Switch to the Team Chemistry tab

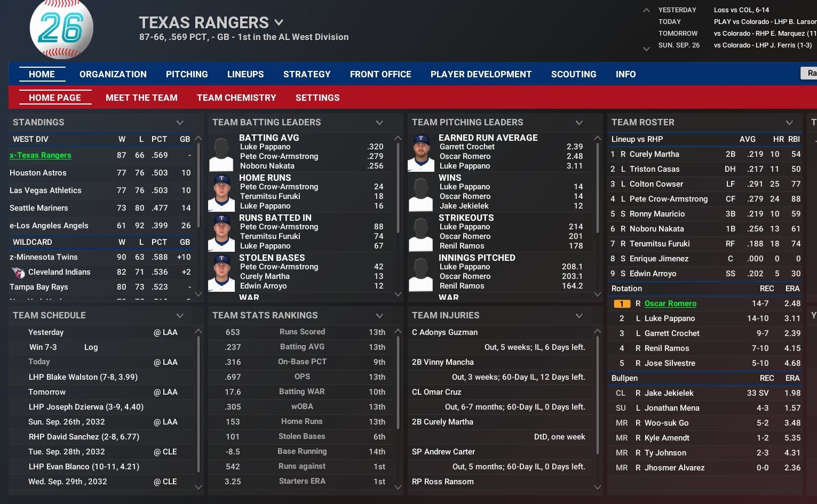click(x=236, y=98)
